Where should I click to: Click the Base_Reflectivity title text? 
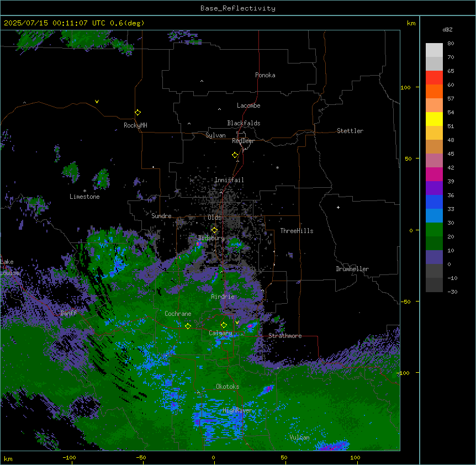click(x=238, y=8)
